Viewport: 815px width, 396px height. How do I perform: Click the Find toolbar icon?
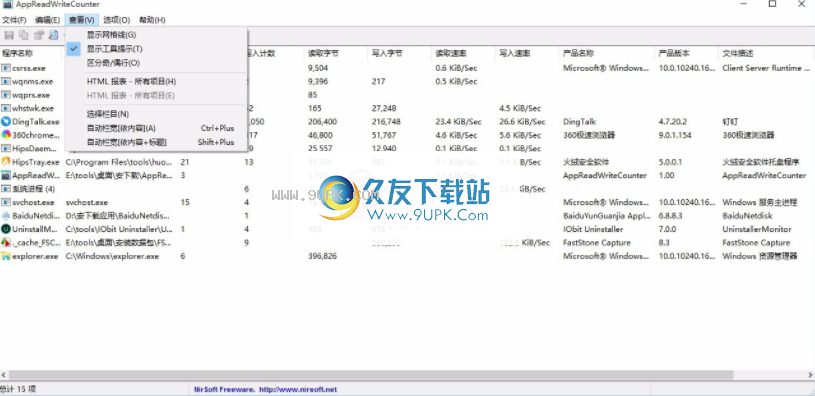(53, 35)
